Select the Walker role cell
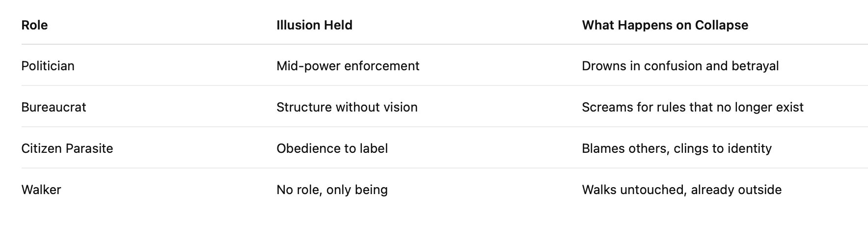The width and height of the screenshot is (868, 227). (41, 190)
